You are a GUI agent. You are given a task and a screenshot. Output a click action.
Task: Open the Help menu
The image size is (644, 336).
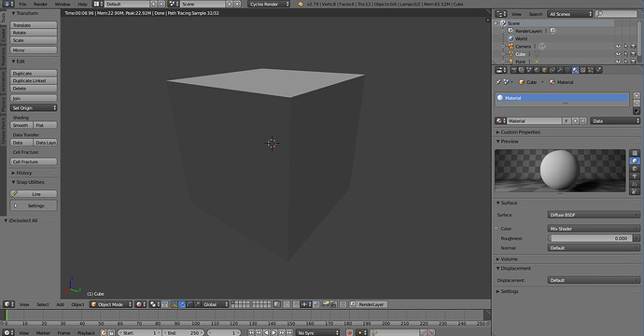click(82, 4)
